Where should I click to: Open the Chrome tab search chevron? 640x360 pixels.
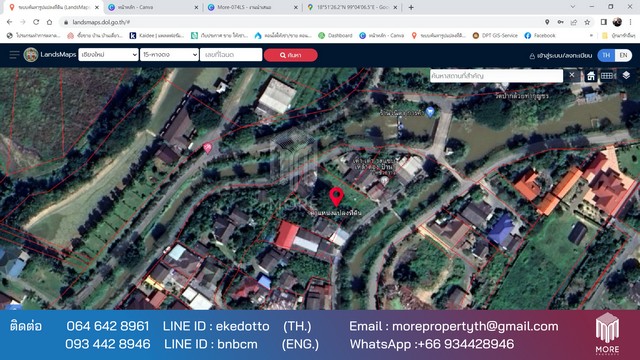tap(572, 7)
